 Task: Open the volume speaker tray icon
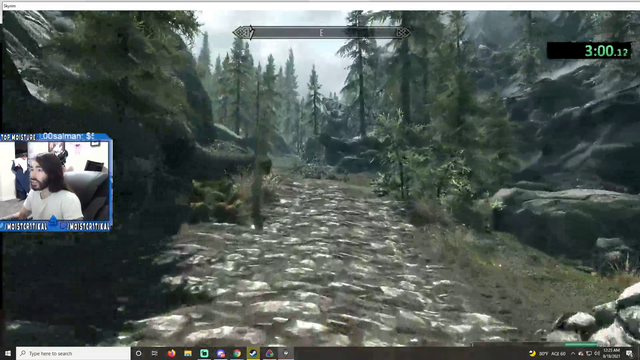pos(596,353)
